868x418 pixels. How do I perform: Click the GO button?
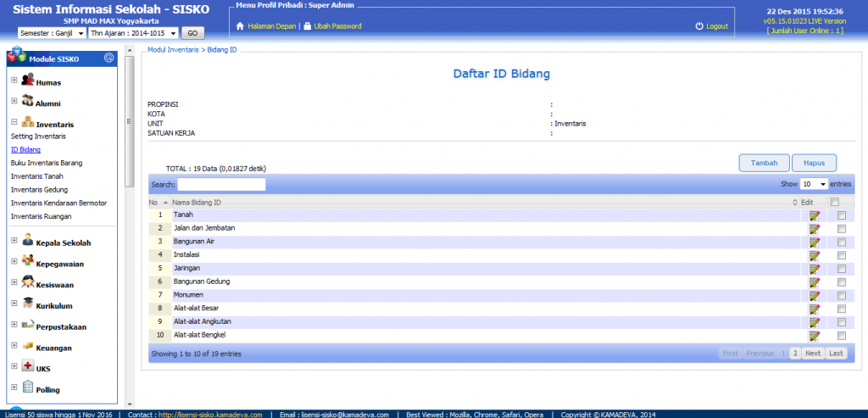(x=192, y=33)
